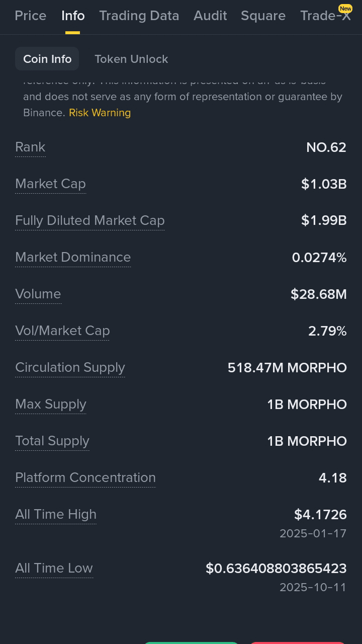Open the Trade-X tab
Screen dimensions: 362x644
[325, 16]
